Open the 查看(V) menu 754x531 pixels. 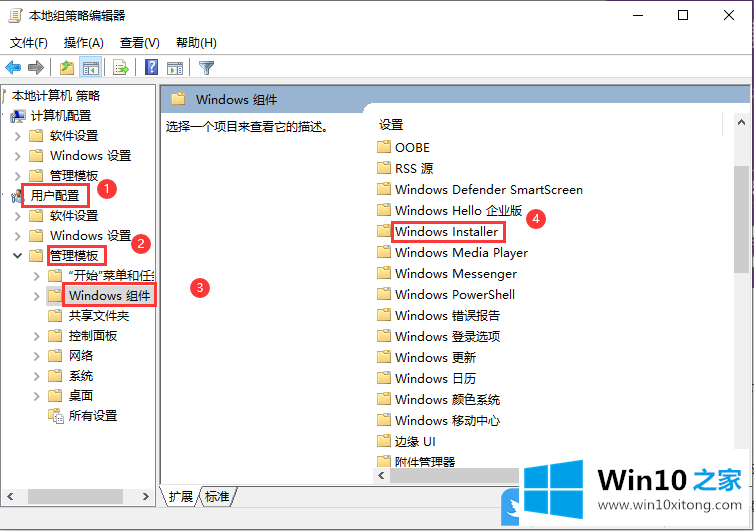click(139, 43)
